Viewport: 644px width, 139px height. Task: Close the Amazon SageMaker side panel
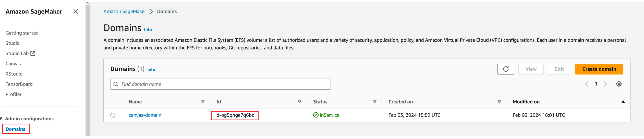pos(76,12)
